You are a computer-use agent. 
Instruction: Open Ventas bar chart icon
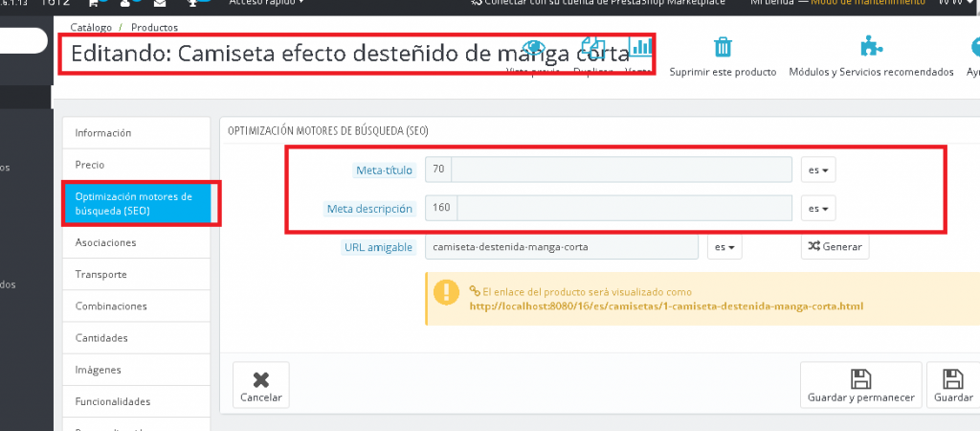(639, 50)
